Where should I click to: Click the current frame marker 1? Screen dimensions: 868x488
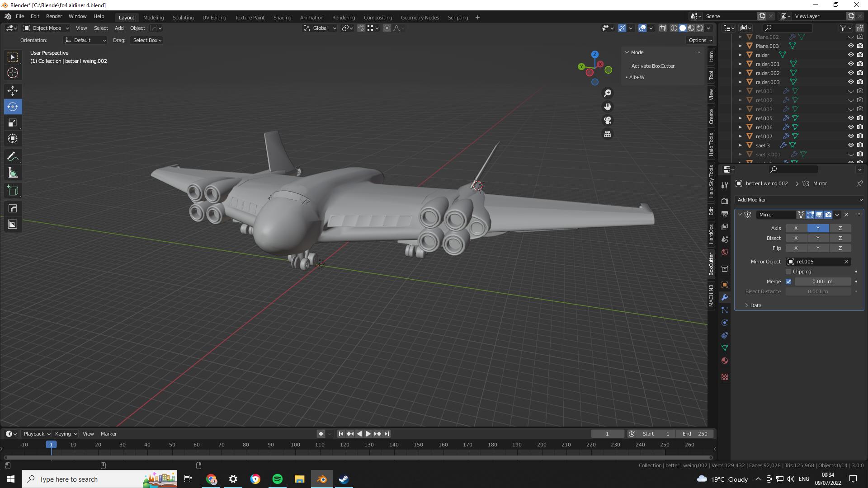[x=51, y=445]
